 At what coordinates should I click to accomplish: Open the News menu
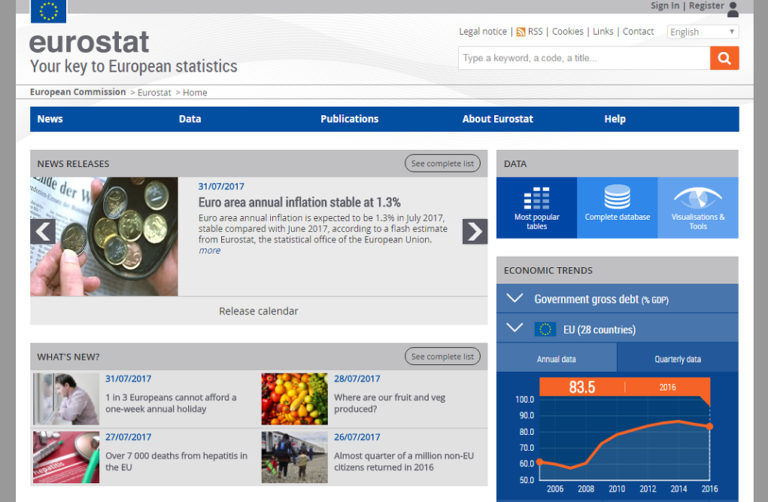click(x=50, y=119)
